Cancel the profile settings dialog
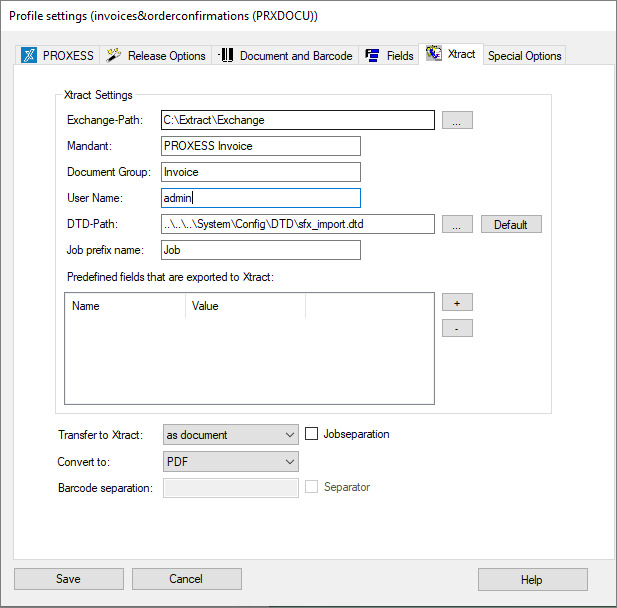 tap(187, 578)
